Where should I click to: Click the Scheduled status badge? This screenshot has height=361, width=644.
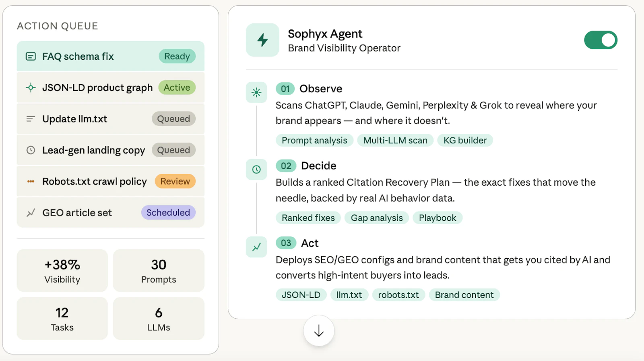pyautogui.click(x=168, y=213)
